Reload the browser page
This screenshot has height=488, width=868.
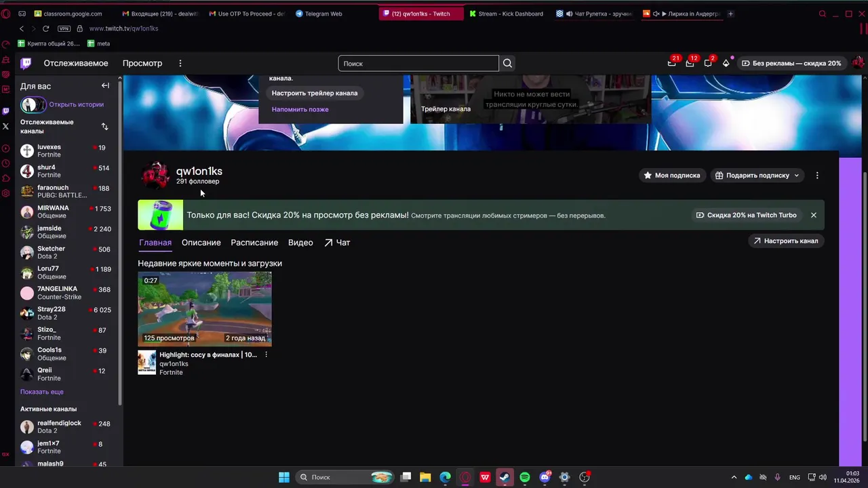[x=45, y=28]
